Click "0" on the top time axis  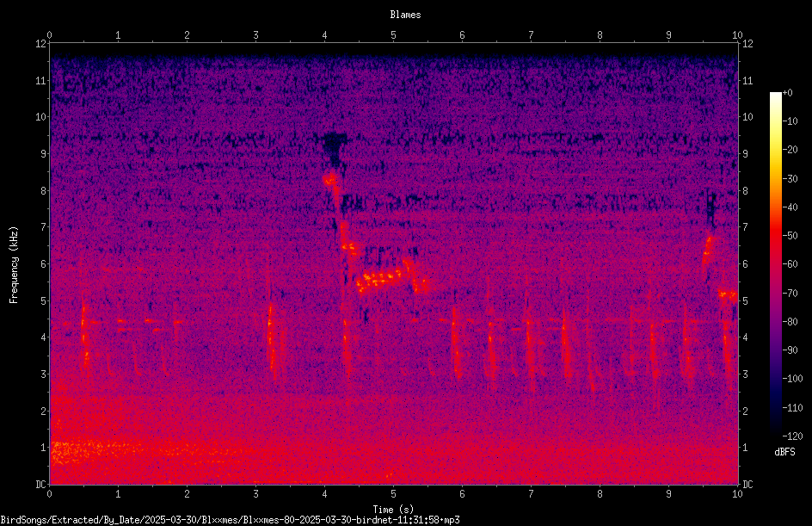click(49, 34)
